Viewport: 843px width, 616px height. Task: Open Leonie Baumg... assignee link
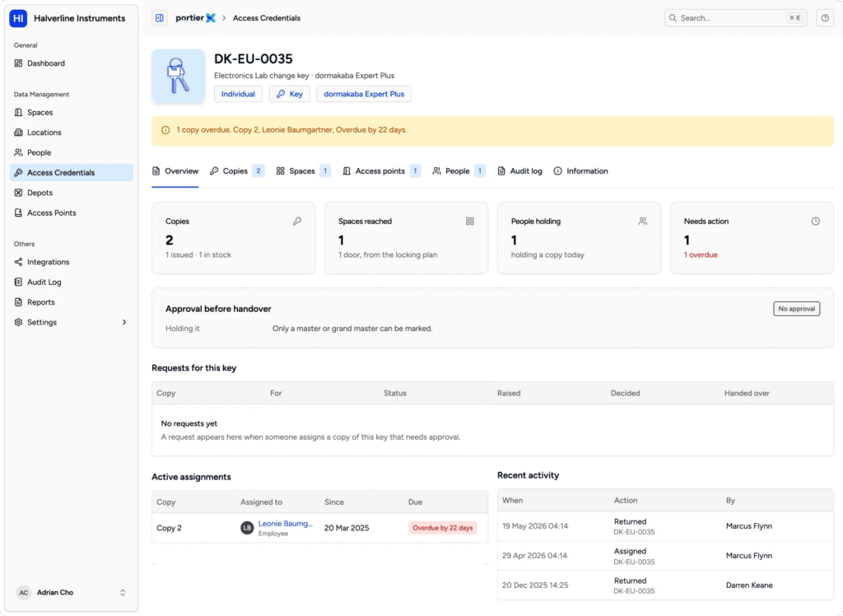pyautogui.click(x=285, y=524)
